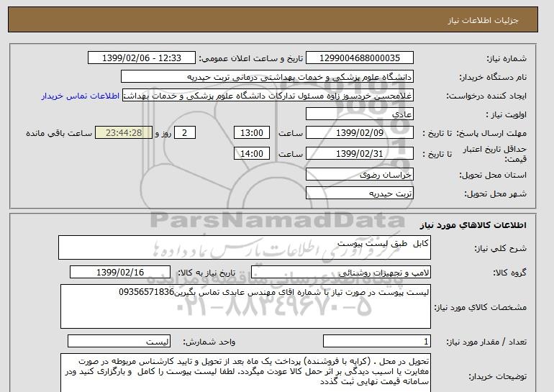Select the unit of measure field (لیست)

pos(119,342)
